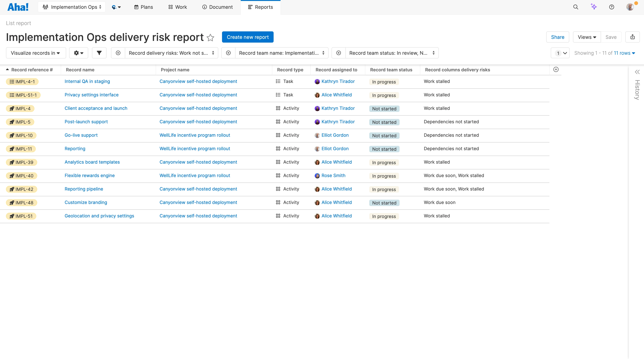Click the Aha! AI sparkle icon
The image size is (644, 359).
594,7
